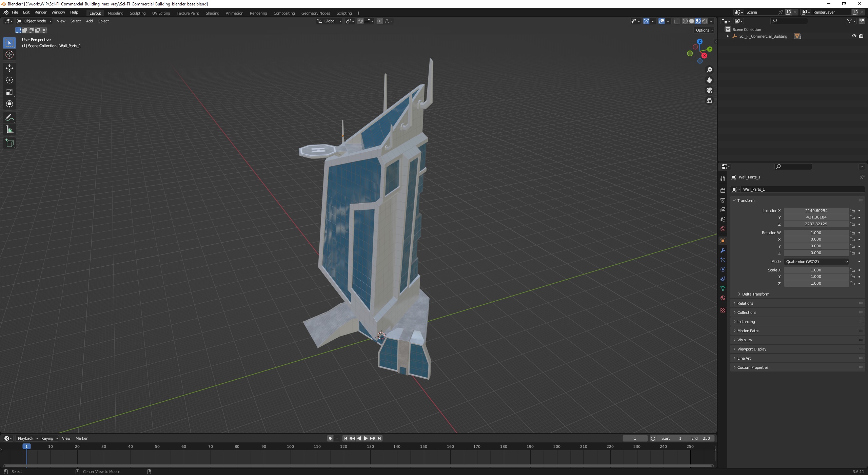868x475 pixels.
Task: Click the timeline Marker menu
Action: 81,438
